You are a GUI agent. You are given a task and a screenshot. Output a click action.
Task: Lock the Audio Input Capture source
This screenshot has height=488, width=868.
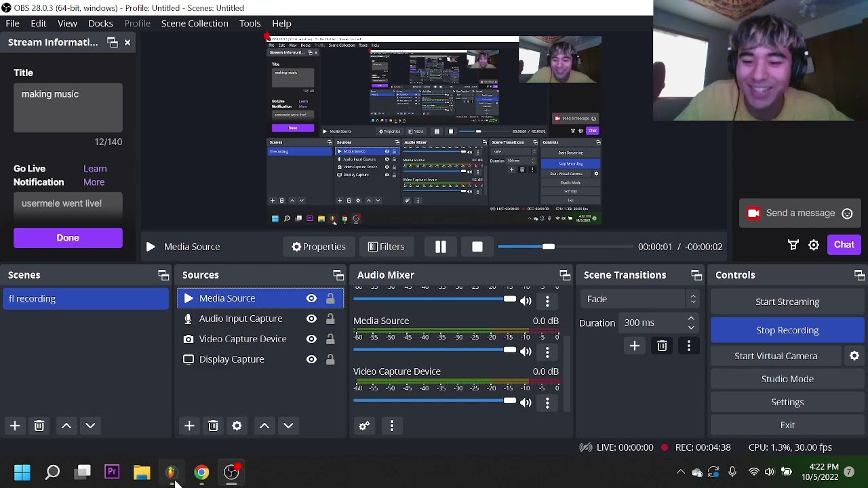tap(330, 319)
